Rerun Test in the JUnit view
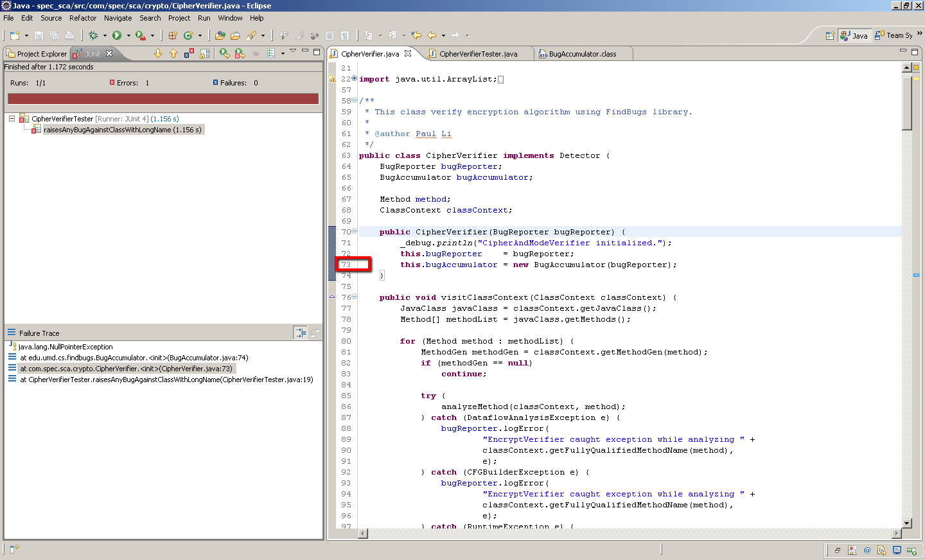Screen dimensions: 925x560 [224, 53]
